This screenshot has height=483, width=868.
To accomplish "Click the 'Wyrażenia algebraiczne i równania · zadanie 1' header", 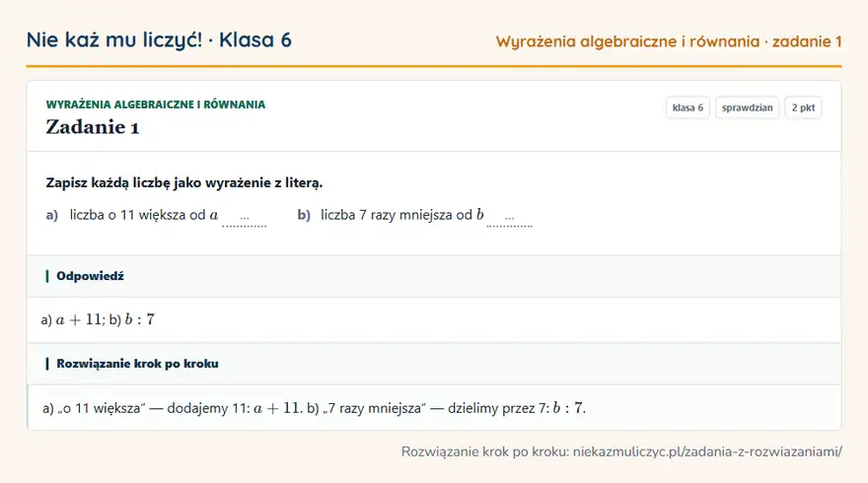I will (x=669, y=41).
